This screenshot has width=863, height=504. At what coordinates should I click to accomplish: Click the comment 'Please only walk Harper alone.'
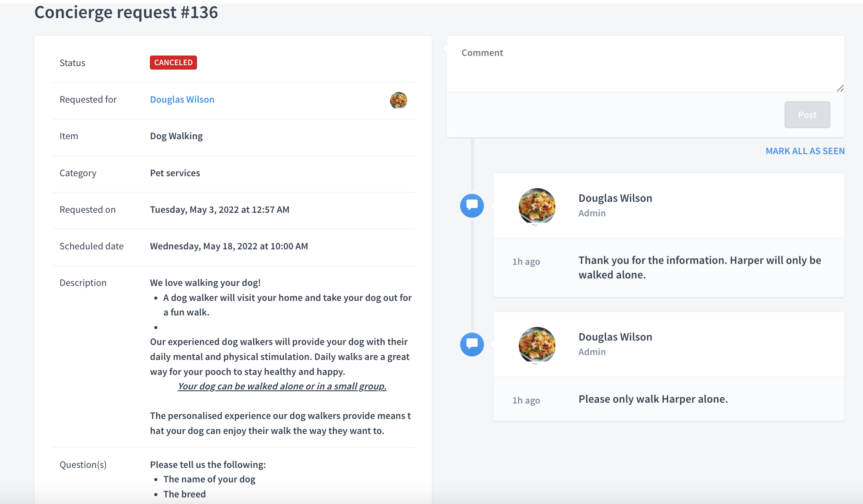653,399
